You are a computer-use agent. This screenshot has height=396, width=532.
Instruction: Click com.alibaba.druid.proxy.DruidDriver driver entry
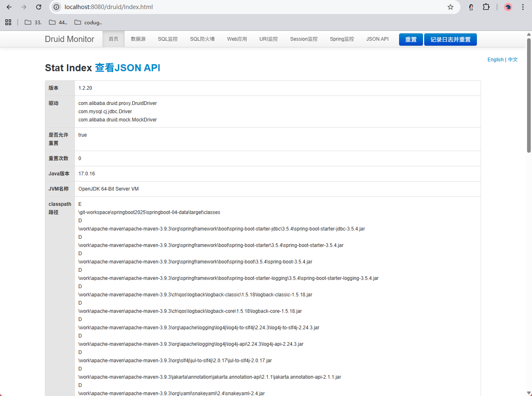click(118, 103)
